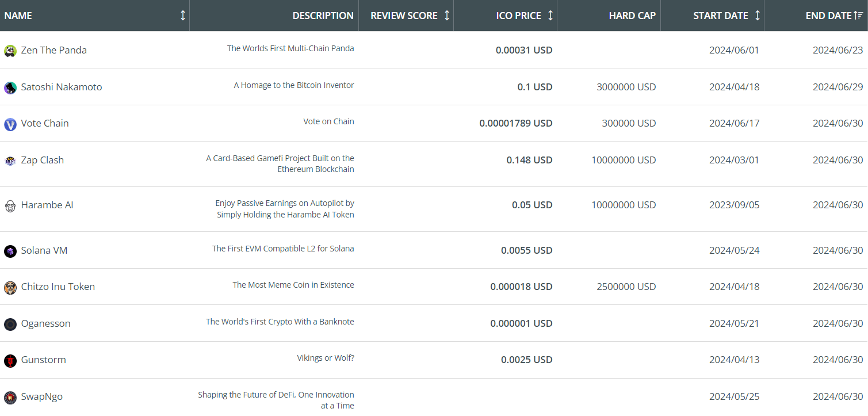Click the Satoshi Nakamoto logo icon
Viewport: 868px width, 416px height.
[x=10, y=87]
